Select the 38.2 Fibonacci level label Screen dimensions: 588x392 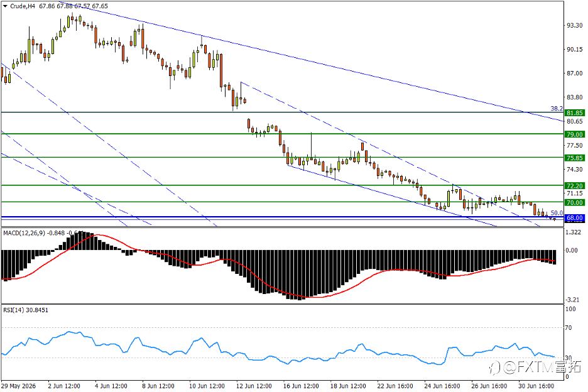(557, 109)
